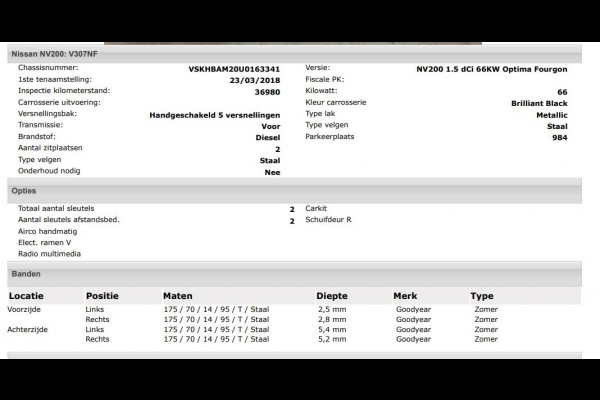Click the Positie column header

point(102,296)
